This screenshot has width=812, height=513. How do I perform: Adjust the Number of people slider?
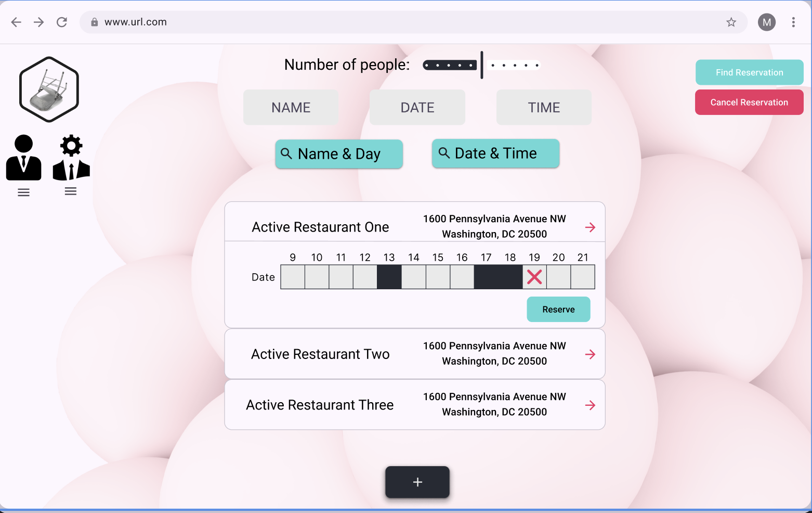482,65
